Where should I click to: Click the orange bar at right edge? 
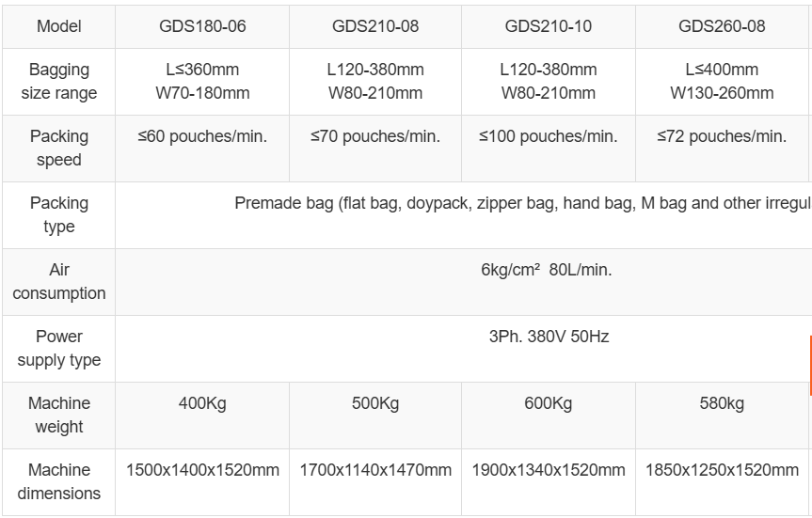(x=810, y=367)
